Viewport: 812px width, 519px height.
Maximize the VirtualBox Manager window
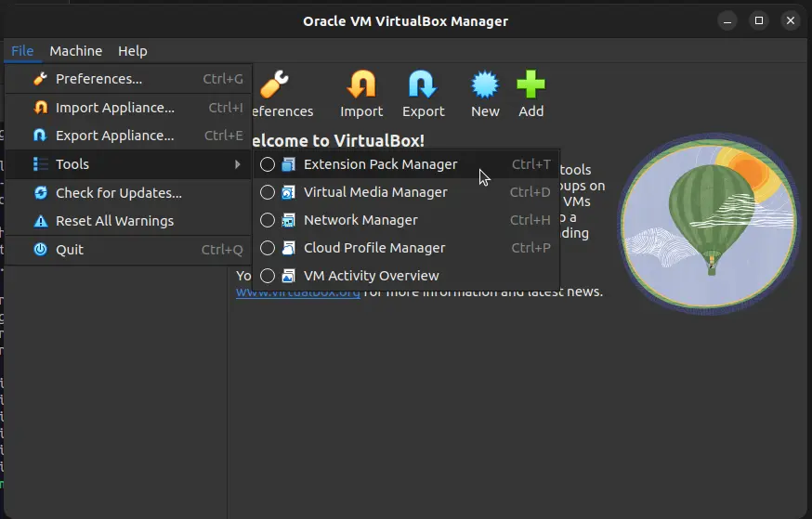(759, 20)
